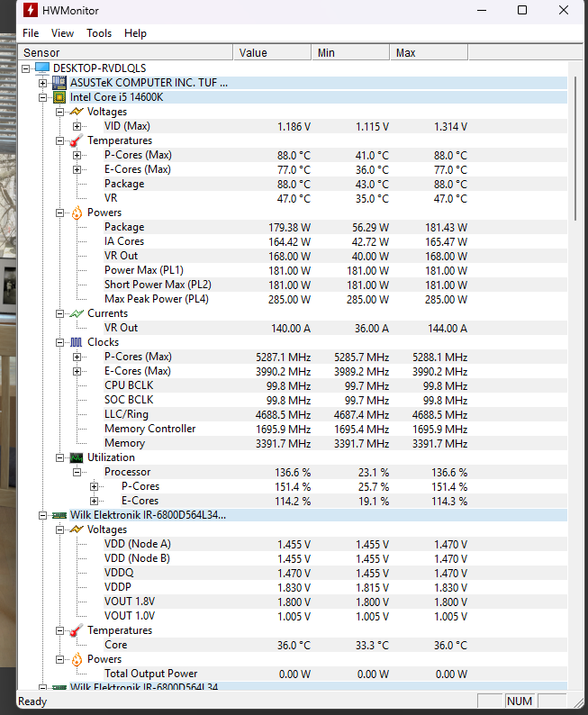This screenshot has width=588, height=715.
Task: Click the first Wilk Elektronik RAM module icon
Action: tap(59, 515)
